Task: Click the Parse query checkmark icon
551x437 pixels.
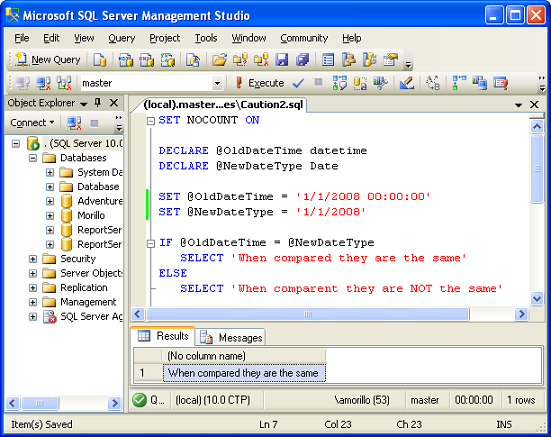Action: point(298,83)
